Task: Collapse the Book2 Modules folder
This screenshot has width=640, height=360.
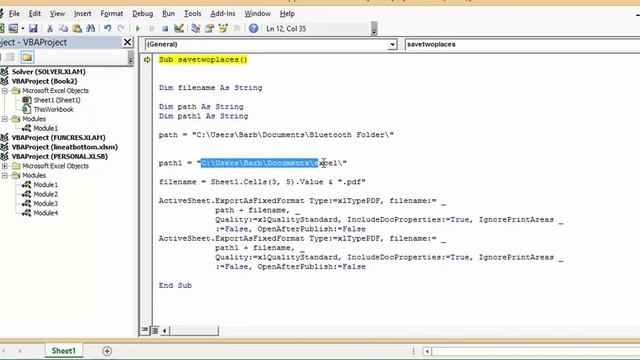Action: pos(5,119)
